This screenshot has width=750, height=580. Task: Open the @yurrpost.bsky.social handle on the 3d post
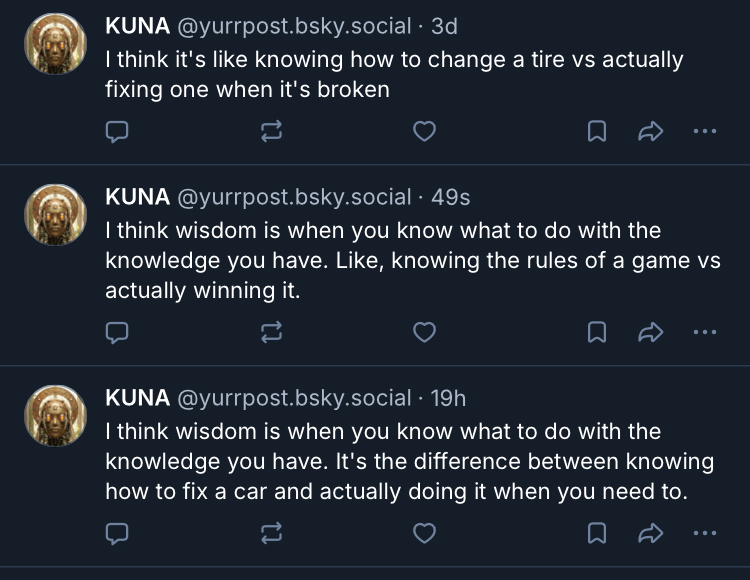294,27
